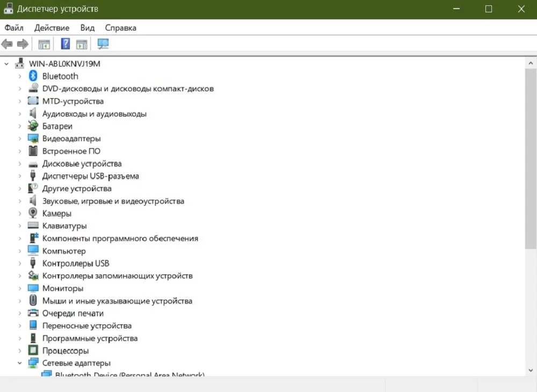Click the vertical scrollbar down arrow
Viewport: 537px width, 392px height.
[x=531, y=370]
